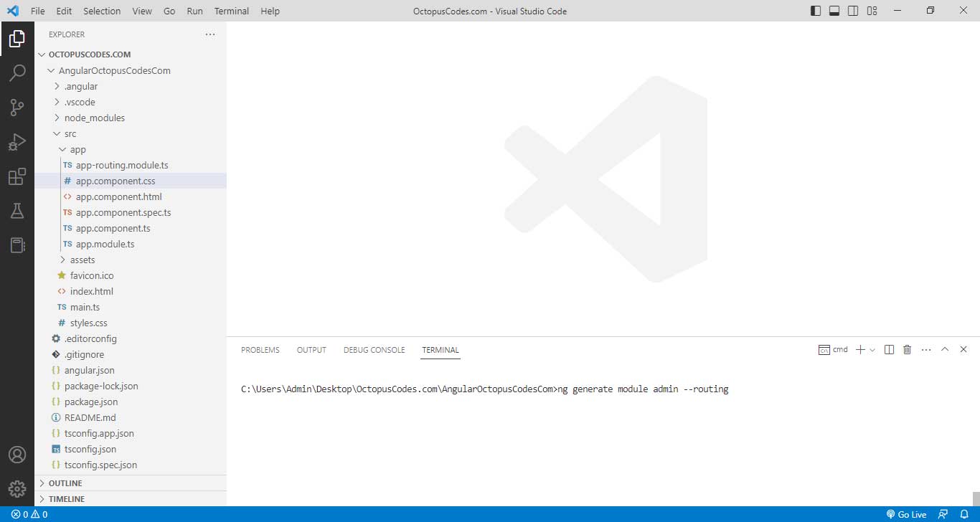Viewport: 980px width, 522px height.
Task: Click Go Live in status bar
Action: point(906,514)
